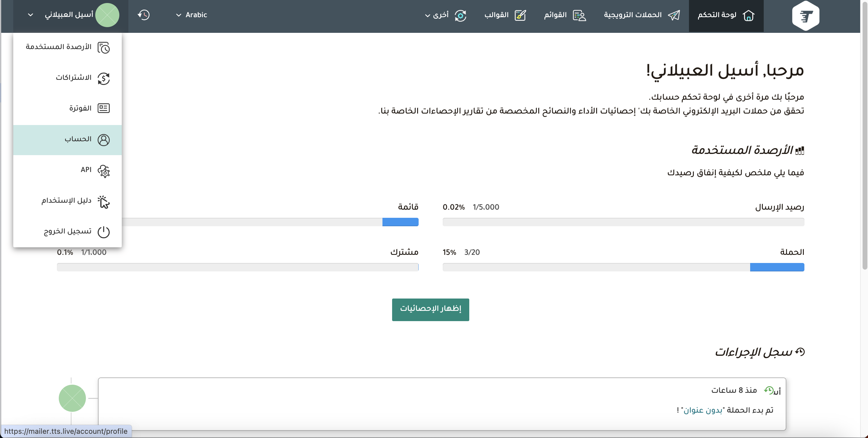Click the Subscriptions (الاشتراكات) dollar icon
868x438 pixels.
[x=103, y=78]
